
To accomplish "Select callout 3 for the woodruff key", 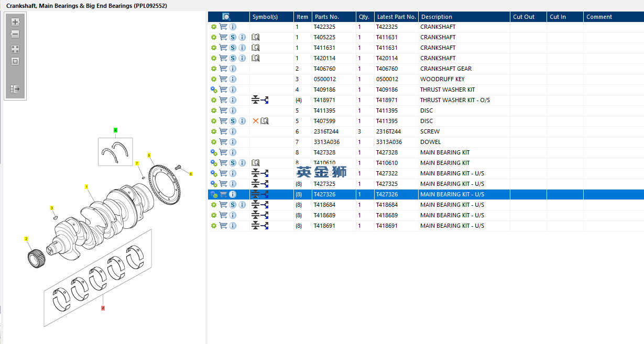I will 52,208.
